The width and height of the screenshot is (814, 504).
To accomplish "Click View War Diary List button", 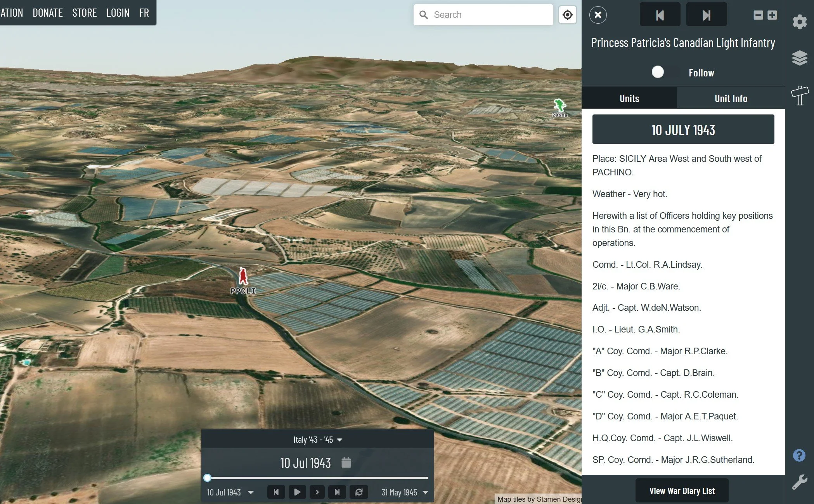I will (682, 491).
